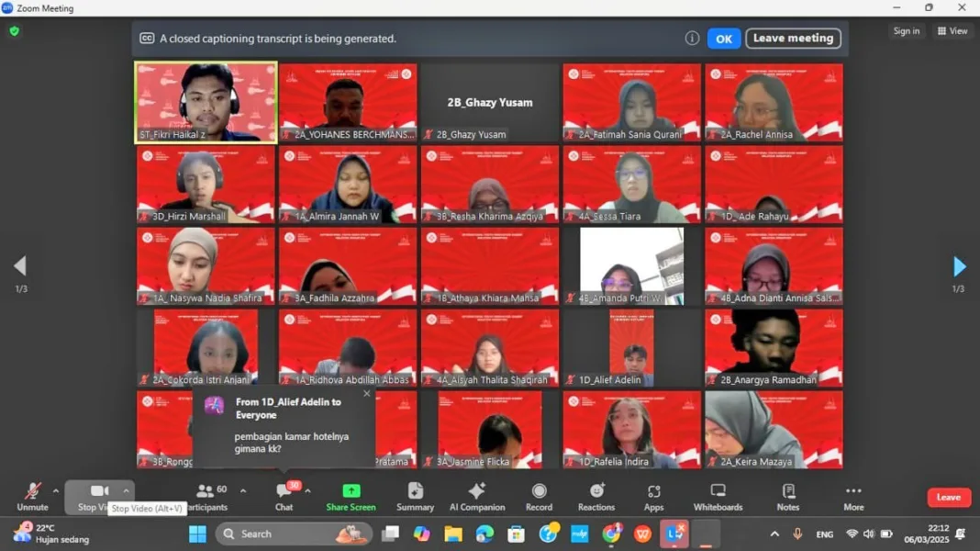Screen dimensions: 980x551
Task: Select 1D_Rafelia Indira video tile
Action: pyautogui.click(x=632, y=431)
